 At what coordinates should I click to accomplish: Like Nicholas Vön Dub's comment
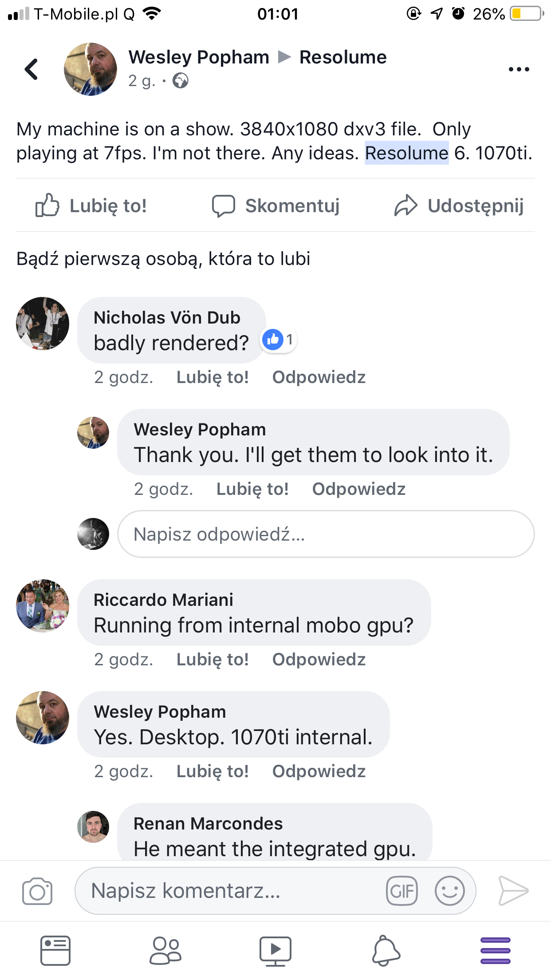pos(213,377)
